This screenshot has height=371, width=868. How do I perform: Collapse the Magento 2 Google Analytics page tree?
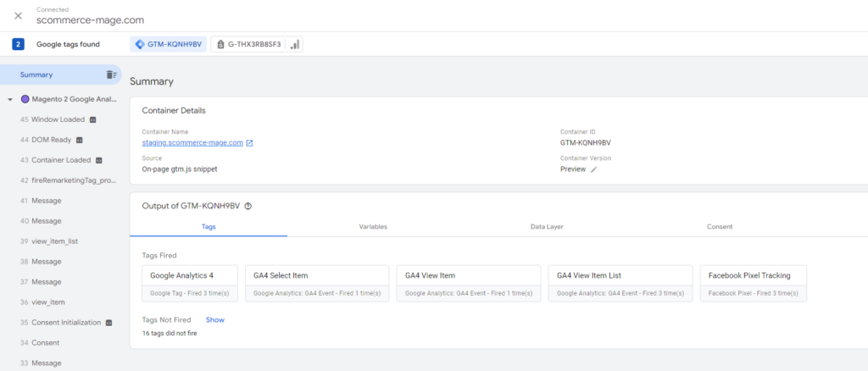click(x=9, y=99)
